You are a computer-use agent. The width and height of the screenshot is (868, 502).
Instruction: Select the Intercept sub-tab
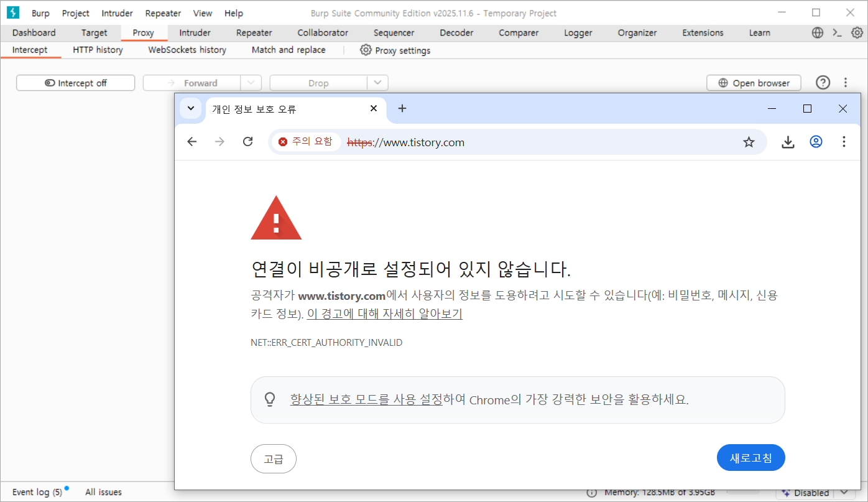click(30, 50)
